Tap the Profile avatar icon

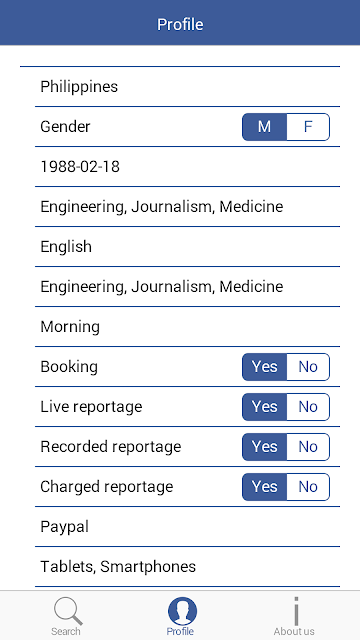[x=182, y=611]
